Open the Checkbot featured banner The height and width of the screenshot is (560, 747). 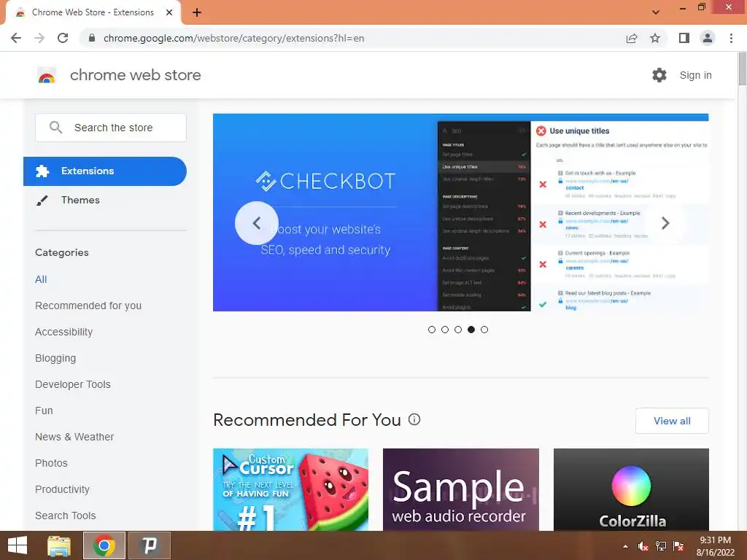(461, 212)
